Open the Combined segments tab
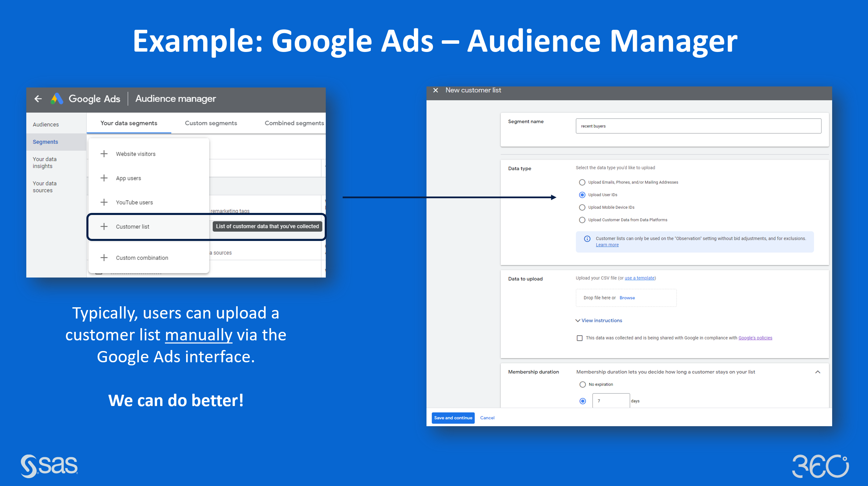868x486 pixels. pos(294,123)
